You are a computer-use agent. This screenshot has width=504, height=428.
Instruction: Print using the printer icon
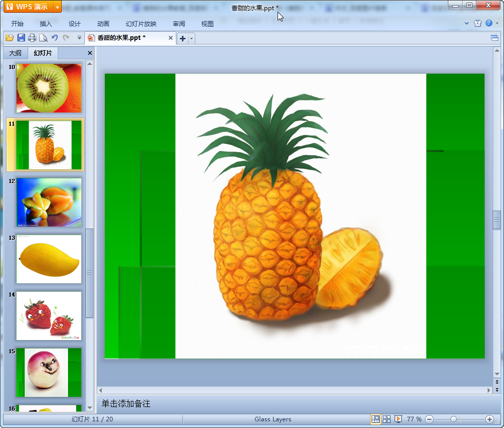(x=32, y=38)
